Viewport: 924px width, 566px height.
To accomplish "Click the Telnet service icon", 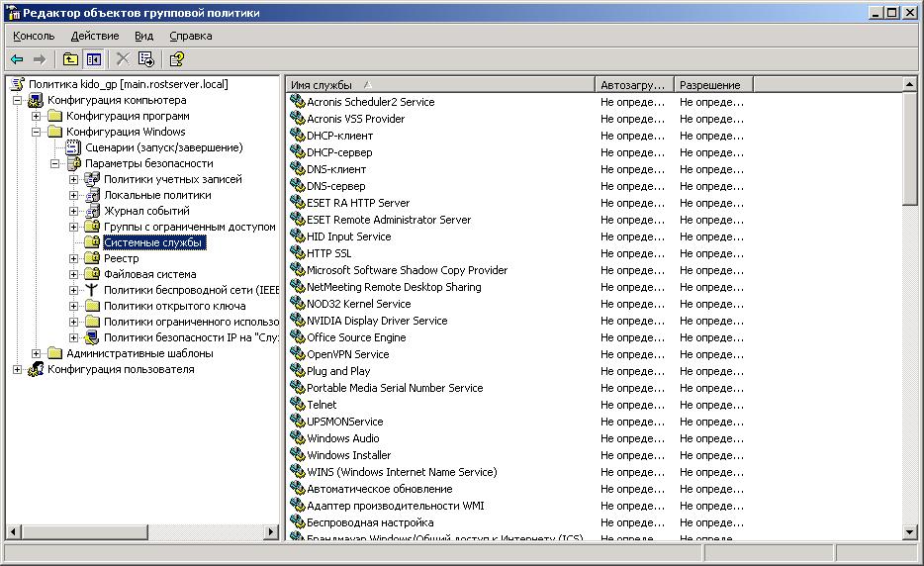I will (298, 405).
